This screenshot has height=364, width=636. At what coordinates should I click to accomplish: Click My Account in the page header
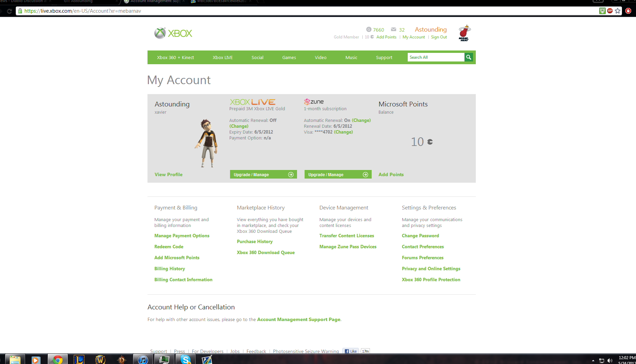point(414,37)
